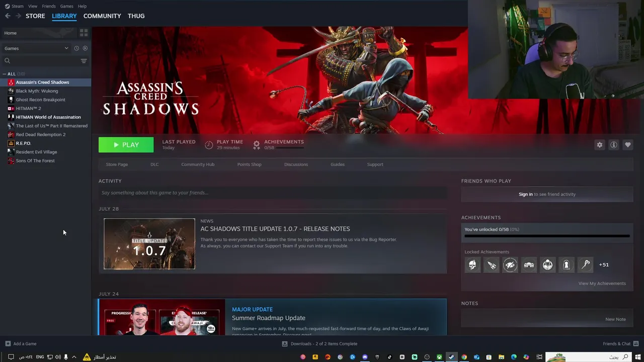Click View My Achievements link

[602, 284]
